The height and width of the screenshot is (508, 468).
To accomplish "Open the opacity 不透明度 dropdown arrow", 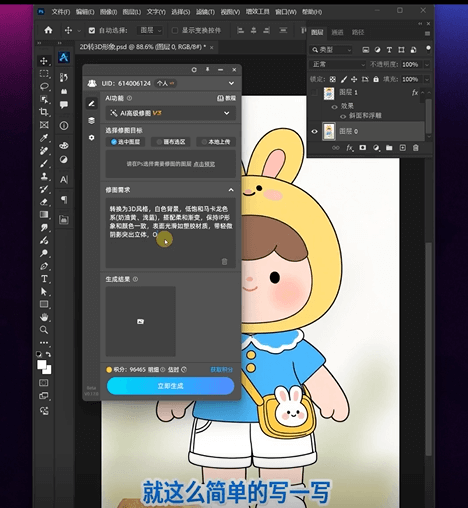I will tap(427, 65).
